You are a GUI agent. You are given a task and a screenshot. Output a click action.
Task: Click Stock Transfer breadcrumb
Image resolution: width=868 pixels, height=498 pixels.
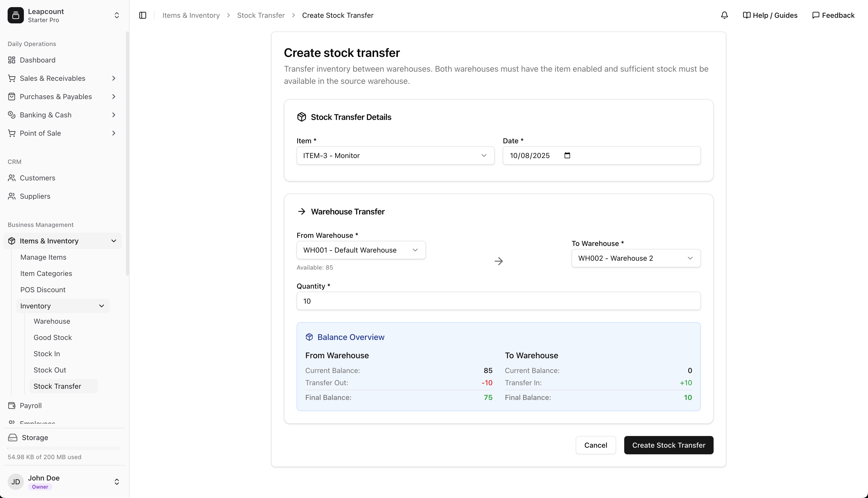261,15
